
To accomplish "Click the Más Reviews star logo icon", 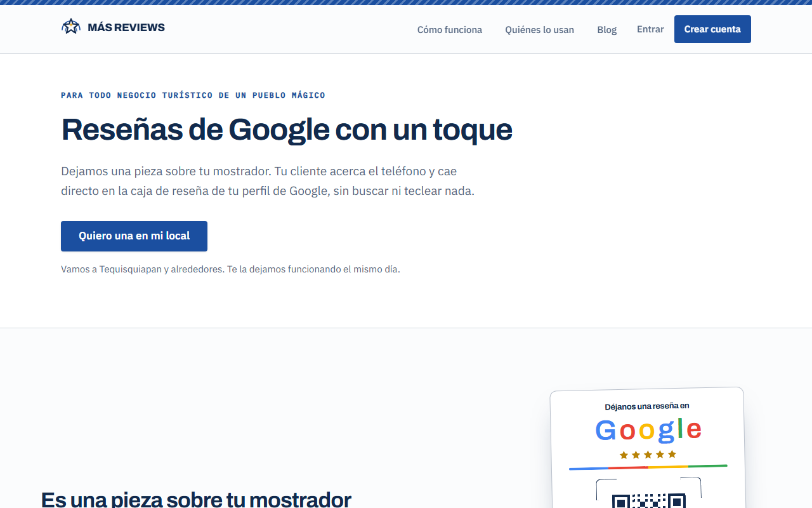I will (x=71, y=27).
